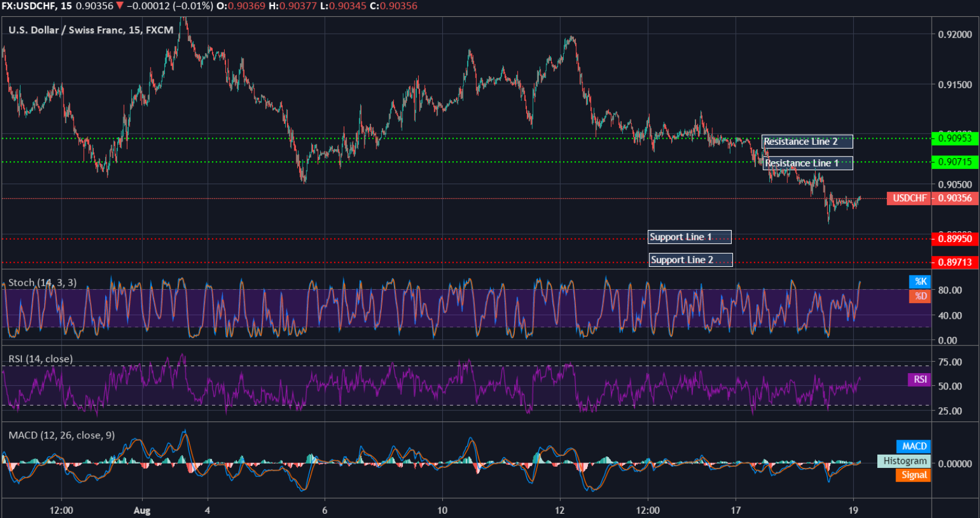Click the 0.89950 red price tag

click(955, 238)
